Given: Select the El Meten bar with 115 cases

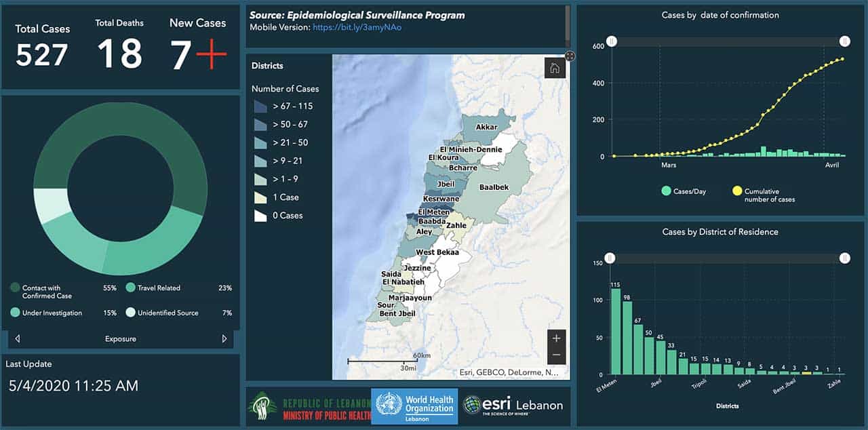Looking at the screenshot, I should [616, 331].
